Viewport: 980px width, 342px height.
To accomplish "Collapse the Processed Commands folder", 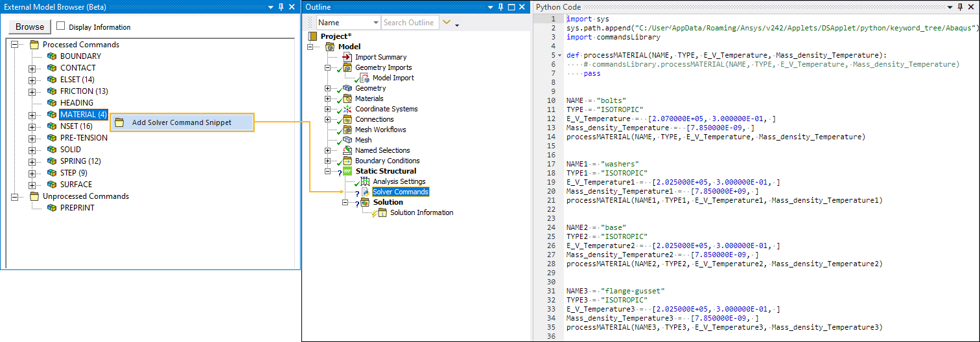I will coord(16,45).
